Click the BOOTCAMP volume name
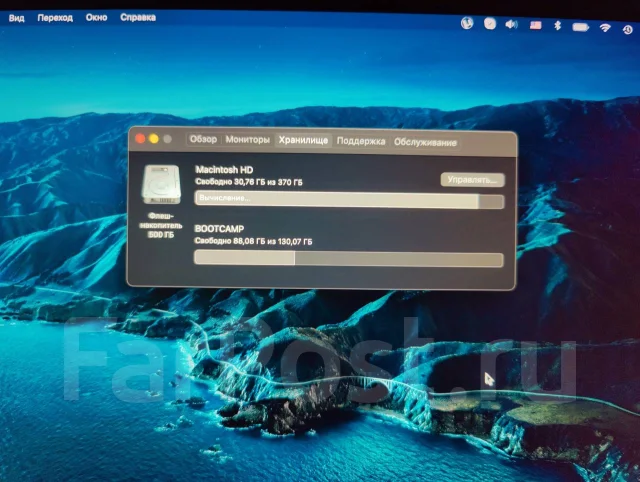The width and height of the screenshot is (640, 482). 219,229
